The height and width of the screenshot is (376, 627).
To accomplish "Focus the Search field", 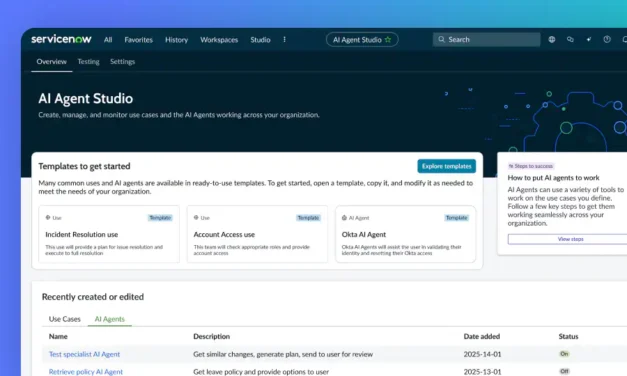I will 487,39.
